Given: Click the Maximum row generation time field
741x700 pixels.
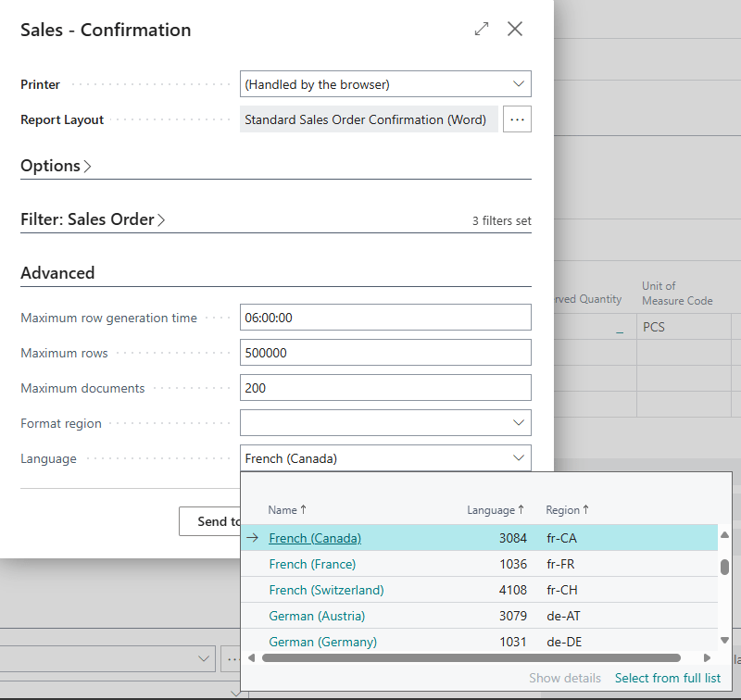Looking at the screenshot, I should point(384,318).
